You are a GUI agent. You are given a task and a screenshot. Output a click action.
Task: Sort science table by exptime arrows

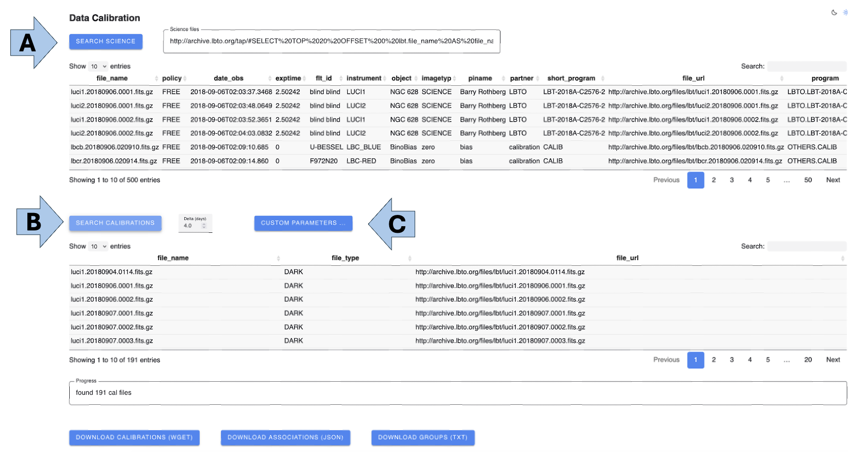pos(304,79)
